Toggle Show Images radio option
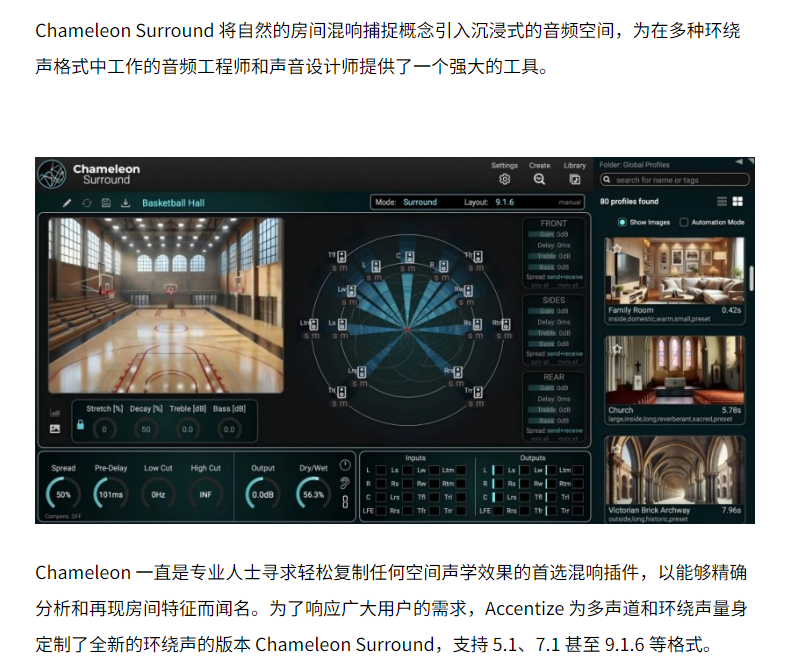Screen dimensions: 790x664 tap(622, 222)
